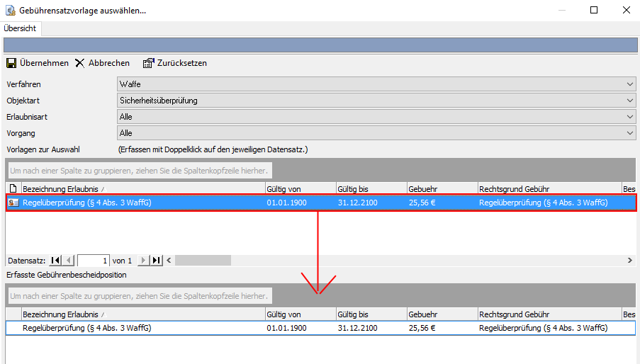Go to next record in navigator

(x=144, y=261)
